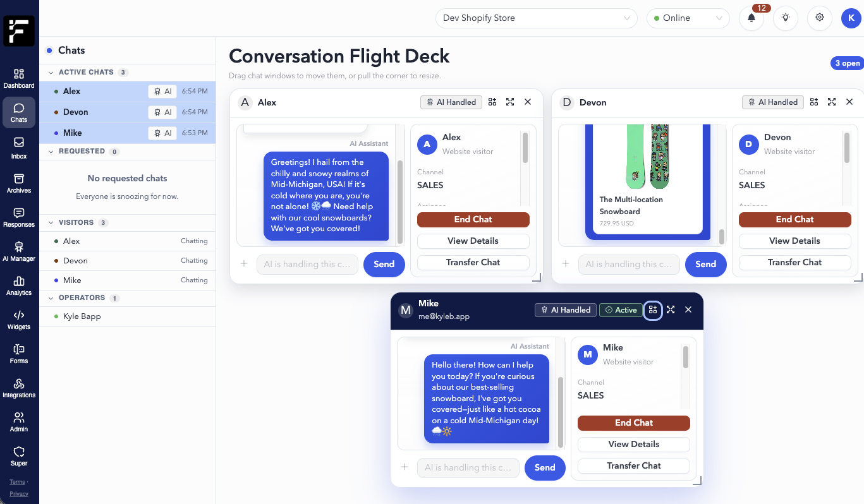Open the Online status dropdown
The image size is (864, 504).
point(688,18)
